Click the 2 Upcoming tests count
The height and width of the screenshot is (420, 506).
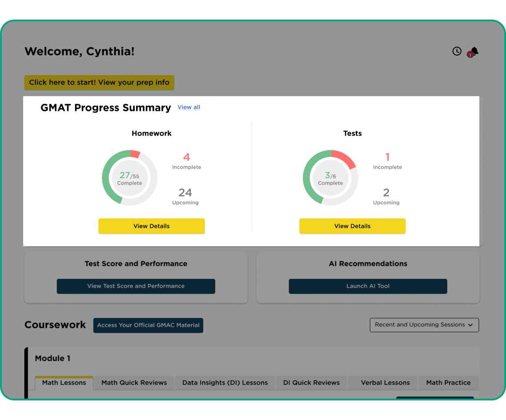(386, 196)
